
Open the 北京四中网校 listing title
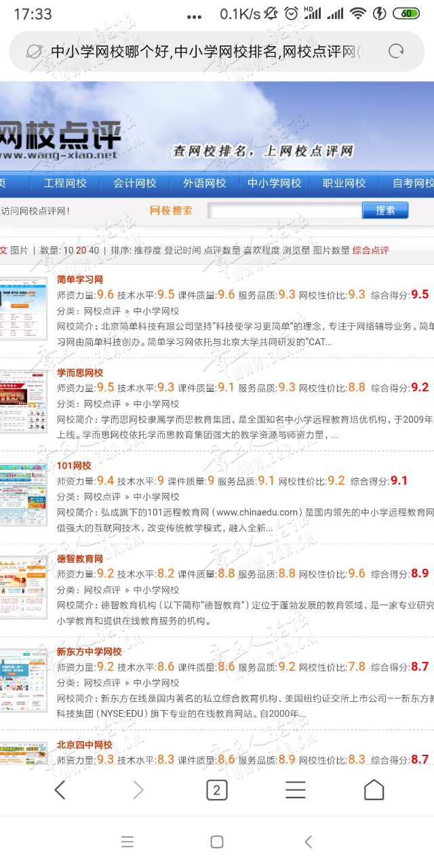pos(85,745)
